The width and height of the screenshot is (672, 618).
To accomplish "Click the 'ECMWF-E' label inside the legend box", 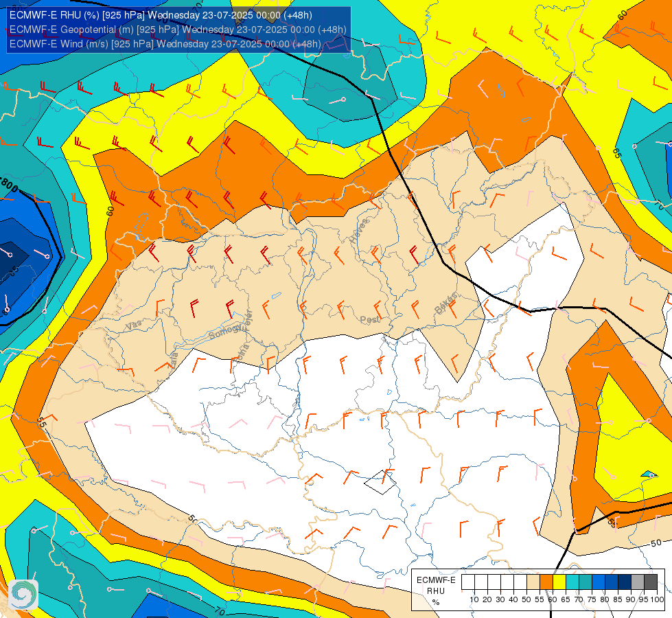I will click(x=436, y=580).
